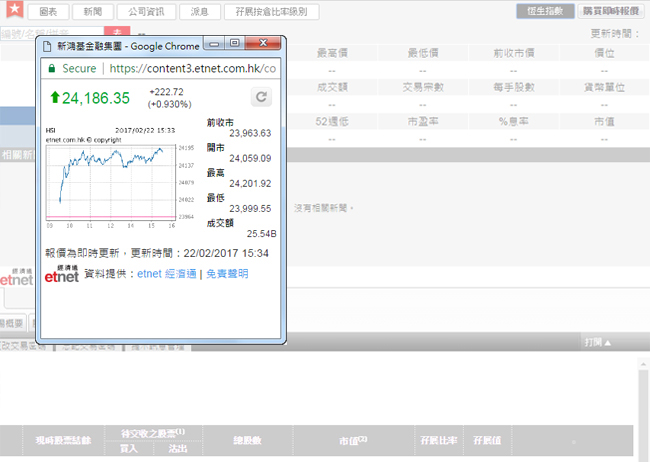The width and height of the screenshot is (650, 462).
Task: Click the 貨幣單位 label
Action: (604, 88)
